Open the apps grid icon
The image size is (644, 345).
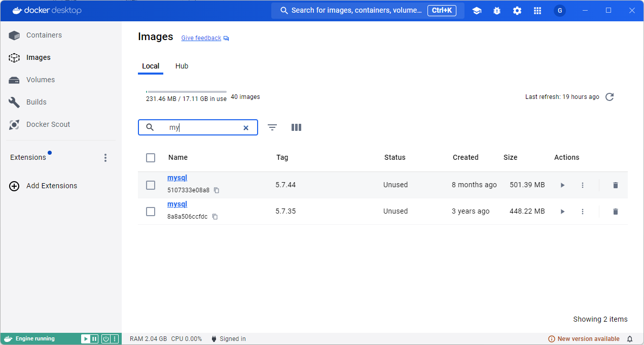538,10
